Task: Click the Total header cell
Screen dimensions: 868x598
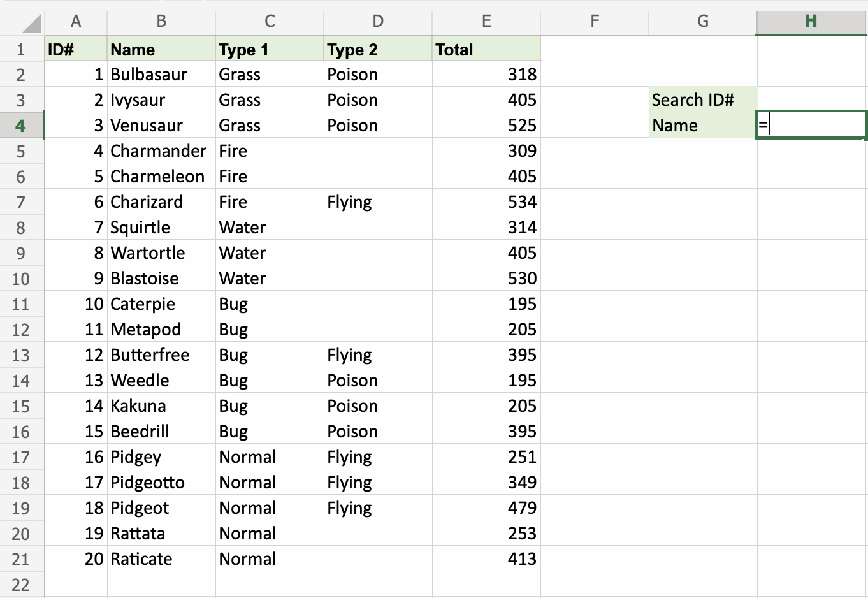Action: pos(486,50)
